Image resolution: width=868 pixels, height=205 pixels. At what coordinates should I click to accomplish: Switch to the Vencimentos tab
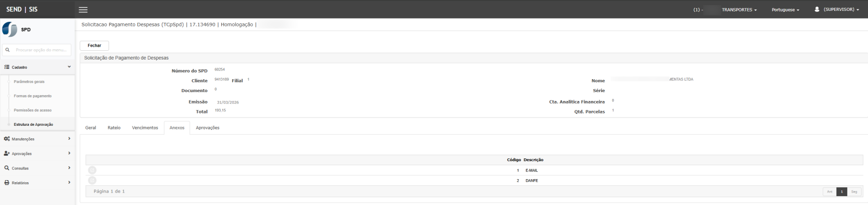(x=145, y=128)
